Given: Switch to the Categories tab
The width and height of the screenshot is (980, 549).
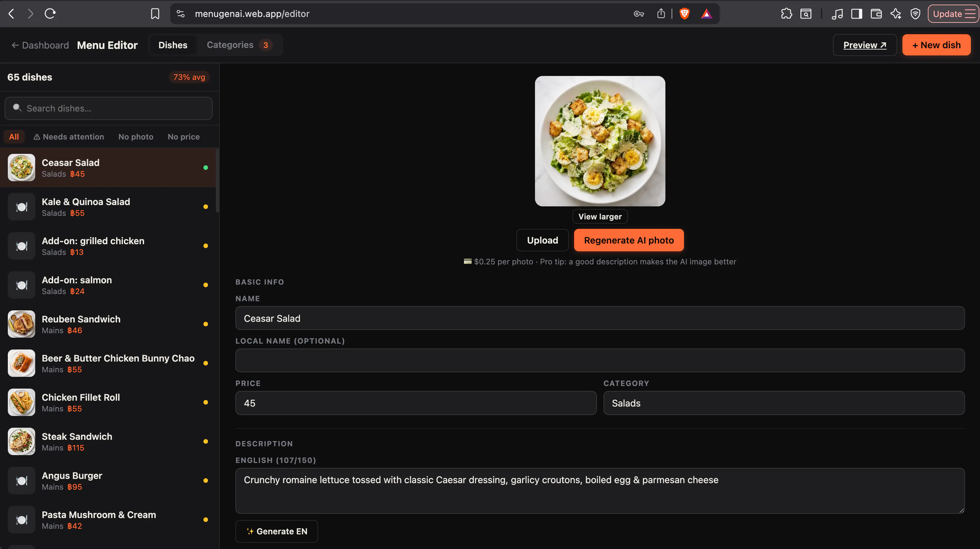Looking at the screenshot, I should (239, 45).
